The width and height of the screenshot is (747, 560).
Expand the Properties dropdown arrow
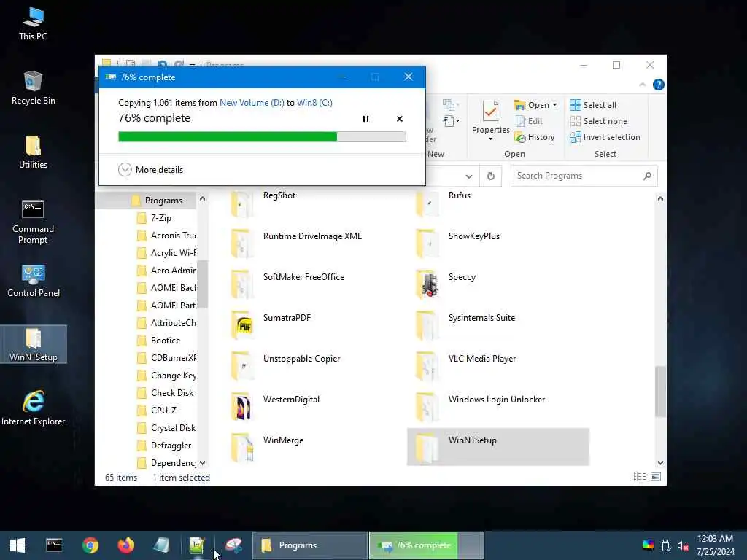point(490,139)
